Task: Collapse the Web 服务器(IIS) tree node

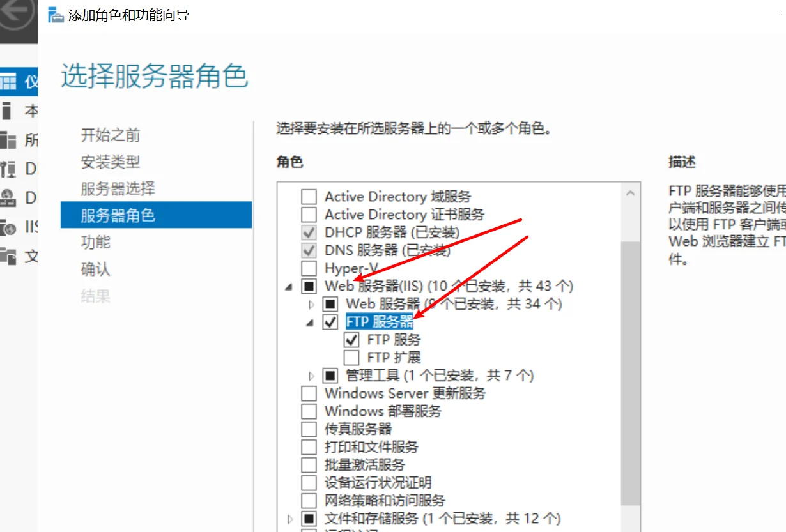Action: (289, 287)
